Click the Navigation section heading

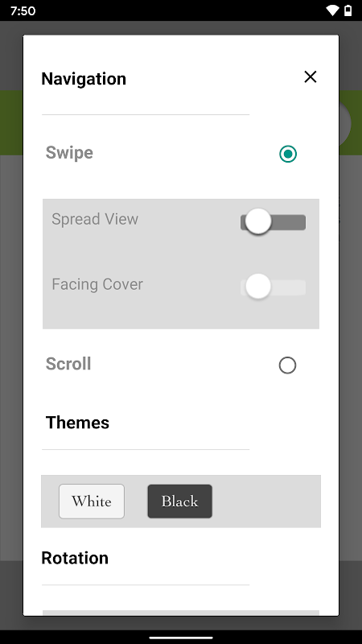click(84, 79)
